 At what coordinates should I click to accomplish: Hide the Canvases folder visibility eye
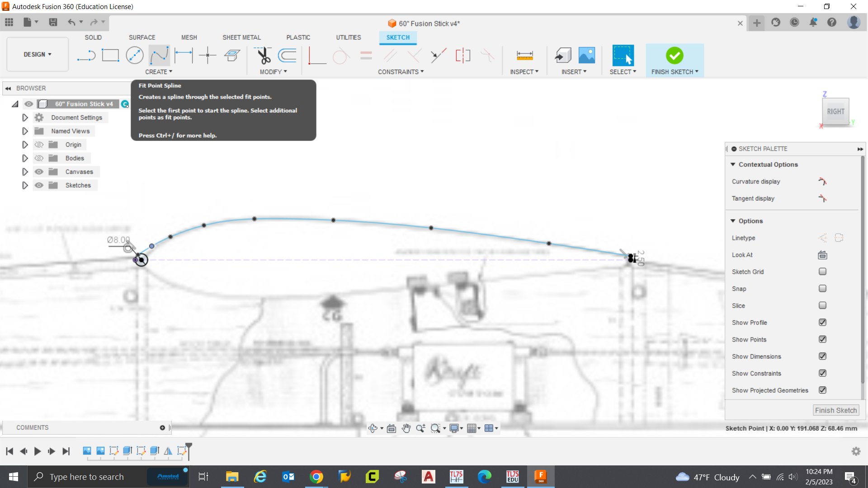click(39, 172)
